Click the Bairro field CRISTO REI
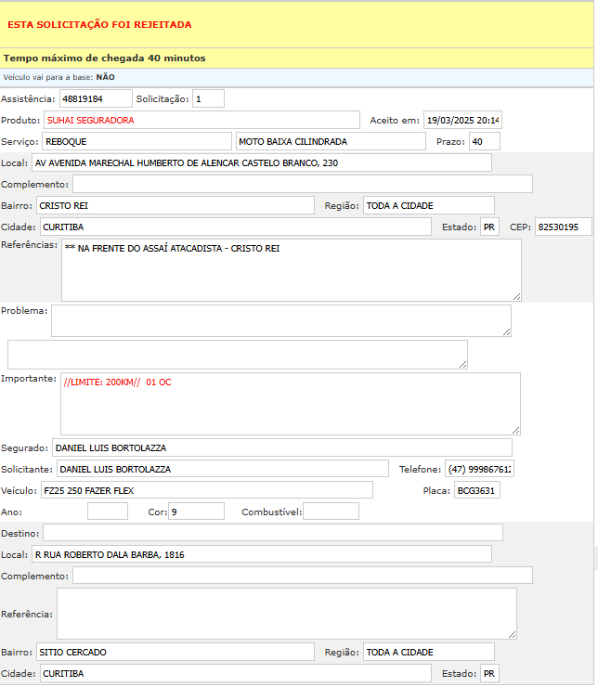The height and width of the screenshot is (700, 598). click(175, 206)
